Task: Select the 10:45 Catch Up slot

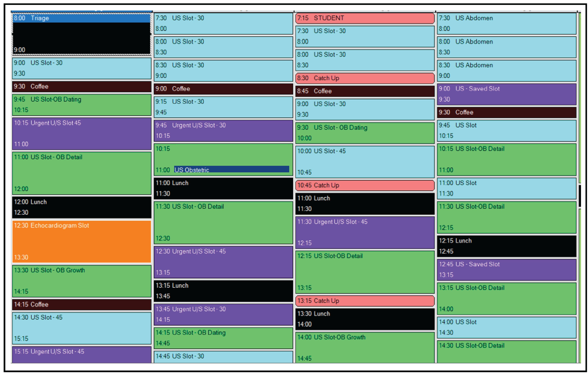Action: tap(365, 185)
